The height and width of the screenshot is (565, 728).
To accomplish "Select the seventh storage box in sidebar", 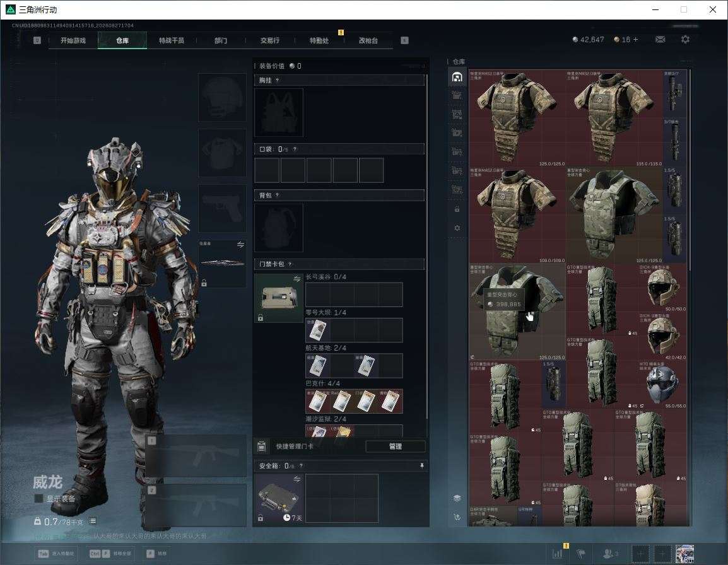I will click(457, 189).
